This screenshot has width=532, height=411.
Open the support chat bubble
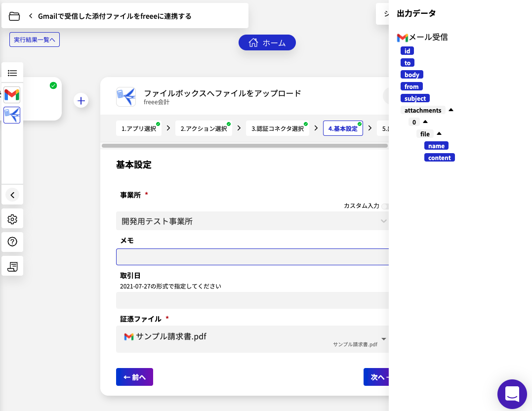512,394
